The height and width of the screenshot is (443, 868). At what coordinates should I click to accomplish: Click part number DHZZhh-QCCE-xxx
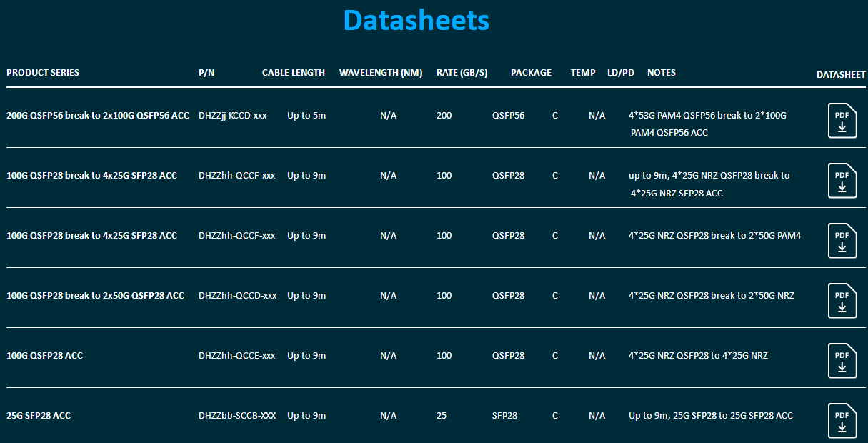237,355
